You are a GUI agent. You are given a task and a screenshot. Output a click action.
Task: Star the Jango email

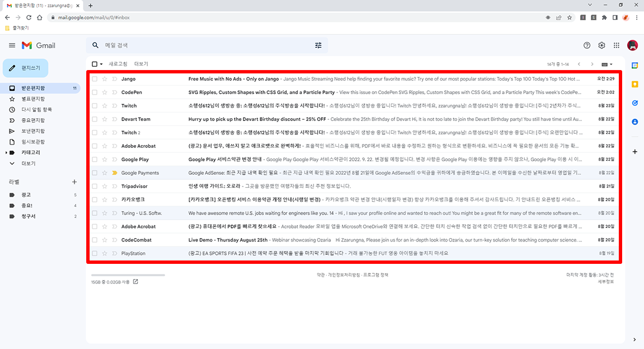click(105, 79)
